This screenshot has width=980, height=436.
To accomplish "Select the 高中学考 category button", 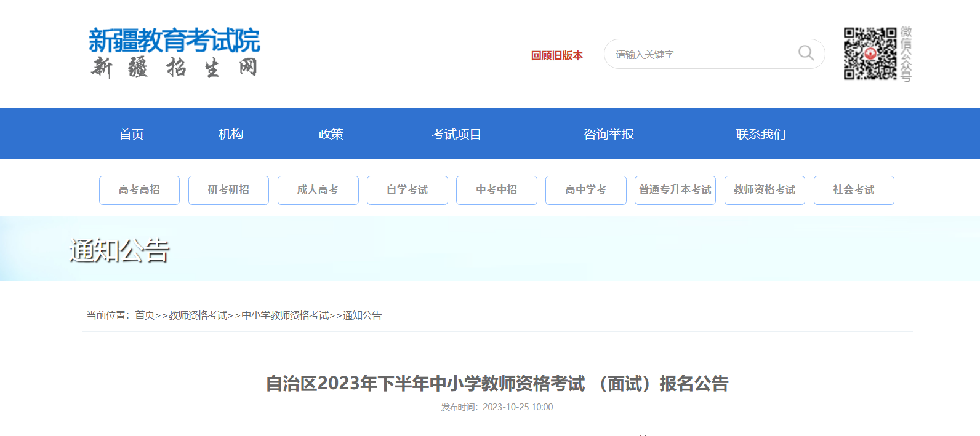I will (x=585, y=190).
